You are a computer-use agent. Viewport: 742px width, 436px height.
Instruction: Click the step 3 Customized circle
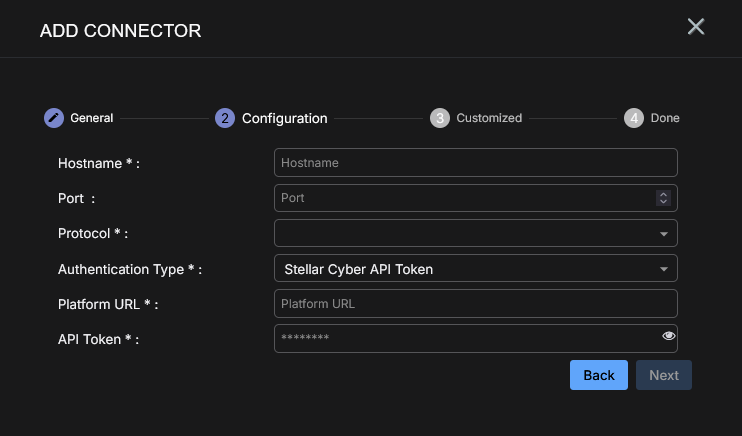click(x=440, y=118)
